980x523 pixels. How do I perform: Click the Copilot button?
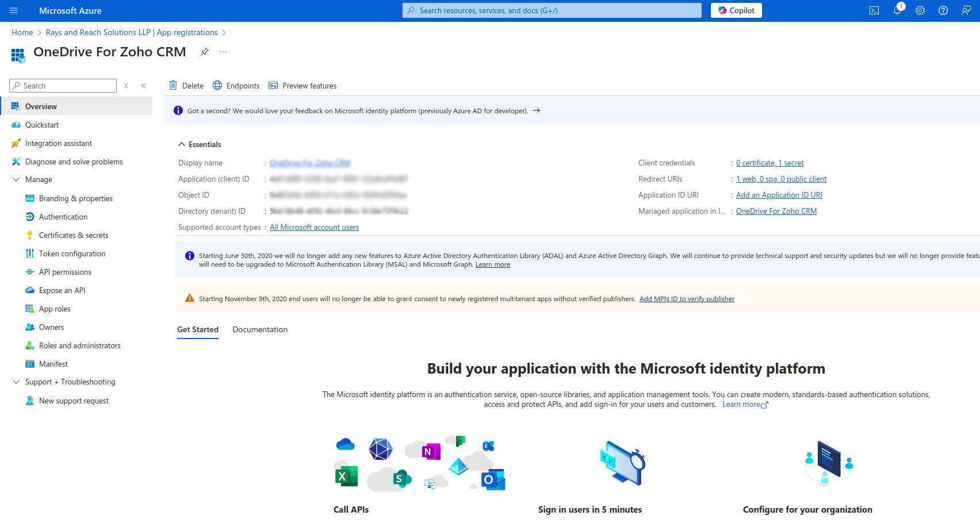click(736, 10)
